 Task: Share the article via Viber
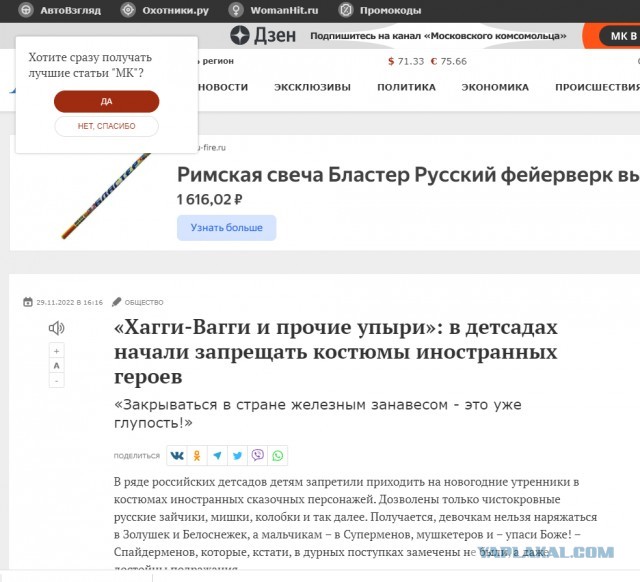[258, 455]
